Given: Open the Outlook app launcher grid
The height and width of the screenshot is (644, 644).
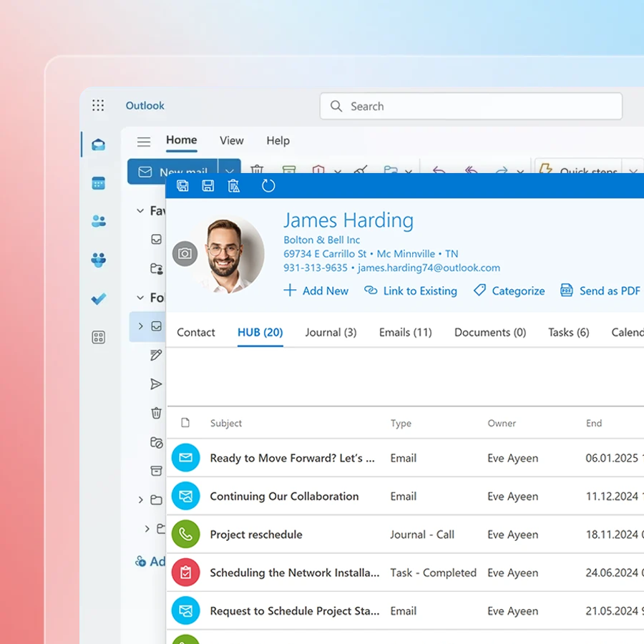Looking at the screenshot, I should (98, 106).
